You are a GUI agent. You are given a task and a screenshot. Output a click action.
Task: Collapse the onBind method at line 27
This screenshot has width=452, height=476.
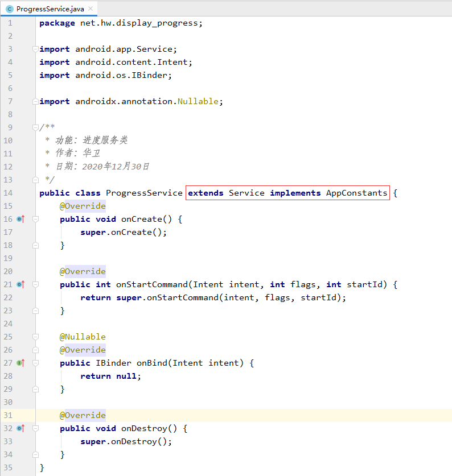[35, 363]
